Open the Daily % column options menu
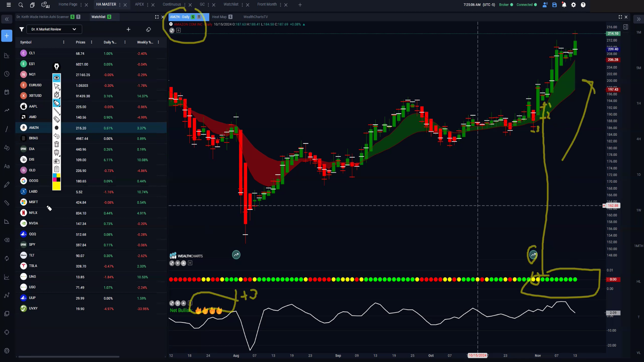 (x=125, y=42)
